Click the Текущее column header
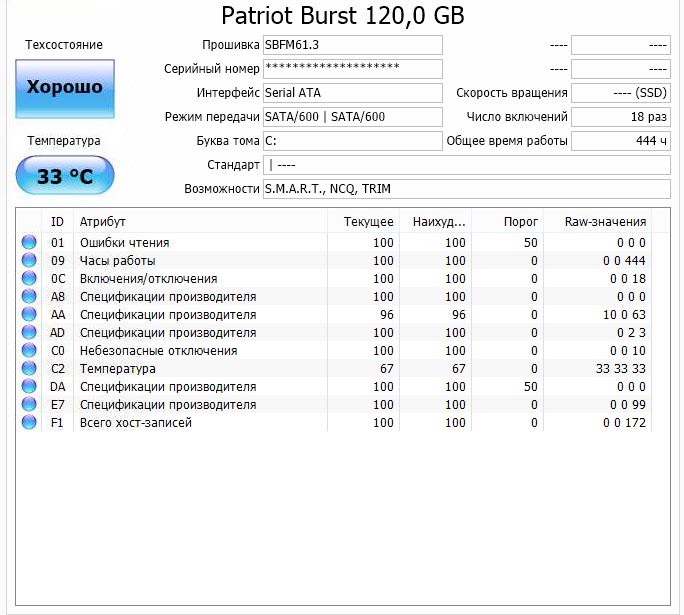The width and height of the screenshot is (684, 615). point(363,222)
